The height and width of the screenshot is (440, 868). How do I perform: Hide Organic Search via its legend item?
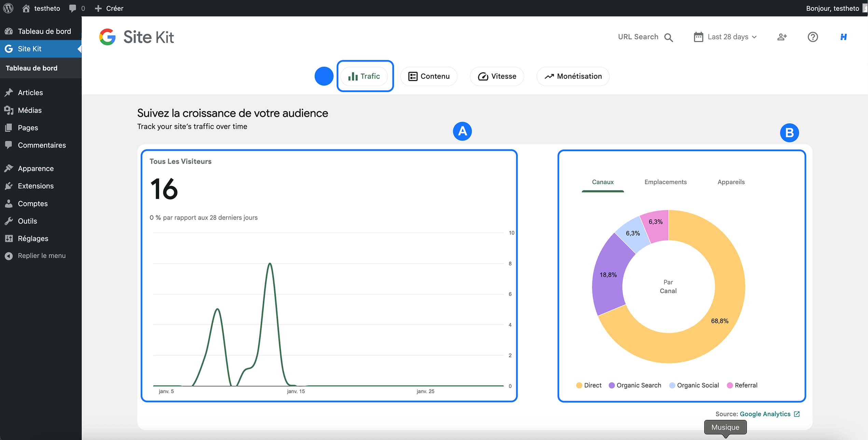coord(634,385)
